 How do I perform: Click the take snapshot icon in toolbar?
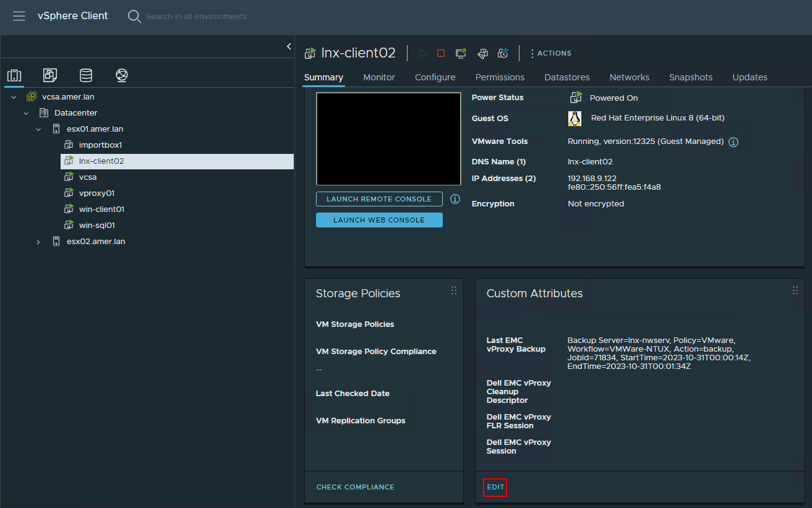pos(503,54)
